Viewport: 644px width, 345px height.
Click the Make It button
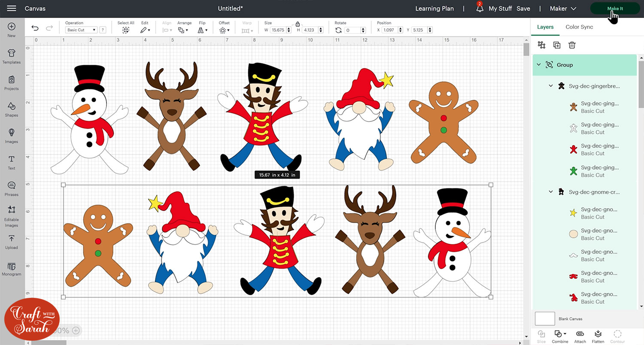(614, 8)
